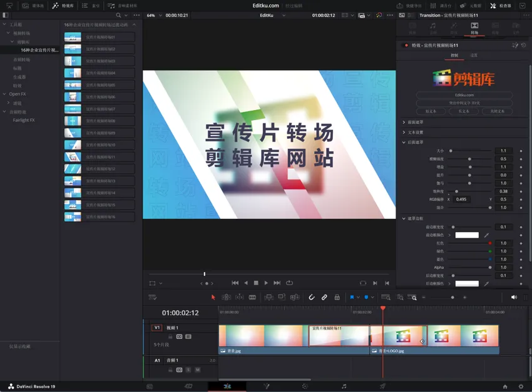The width and height of the screenshot is (532, 392).
Task: Click the speaker volume icon in timeline toolbar
Action: 514,298
